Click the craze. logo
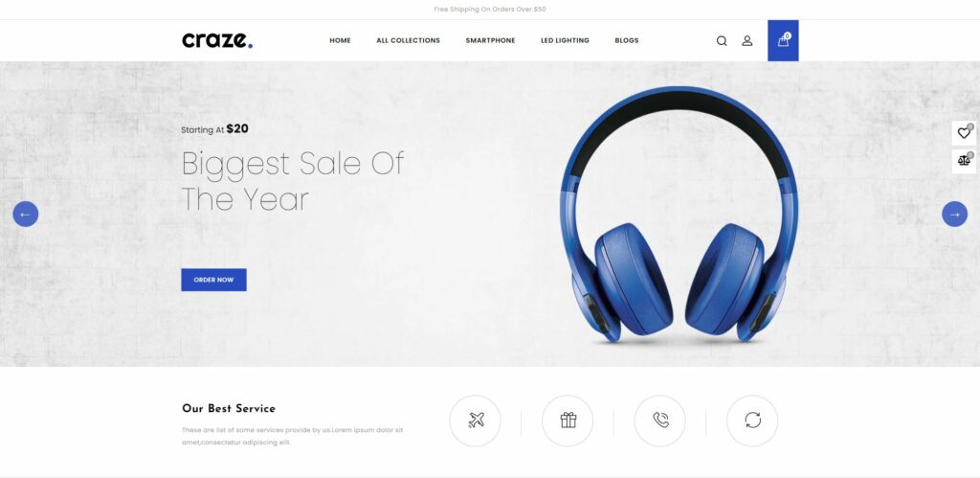This screenshot has height=478, width=980. point(217,40)
